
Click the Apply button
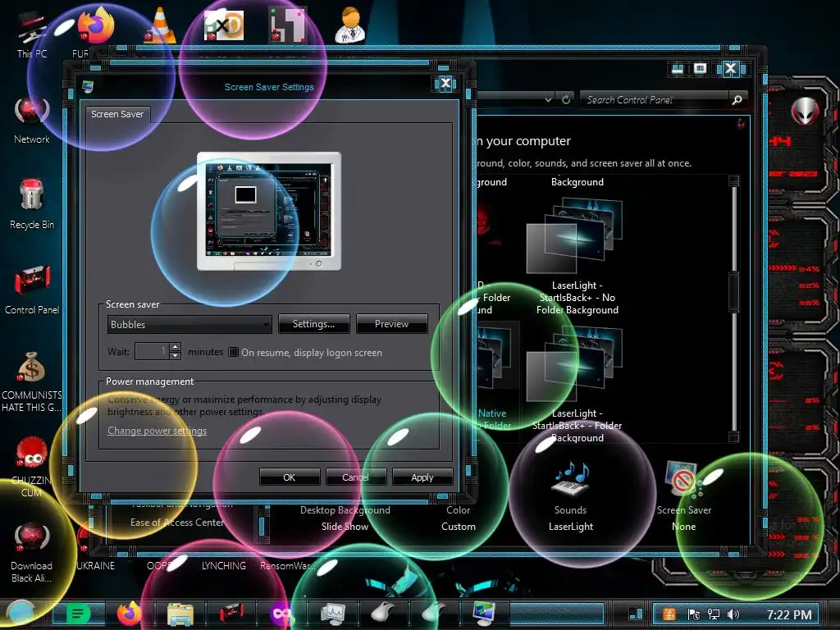point(422,477)
